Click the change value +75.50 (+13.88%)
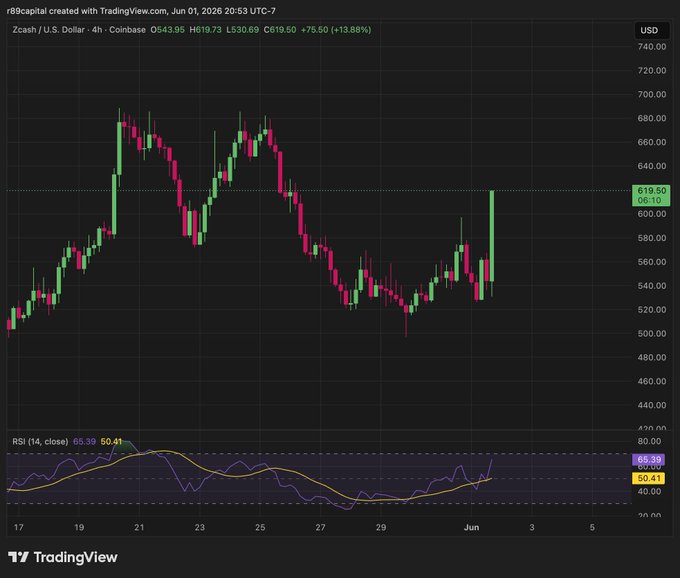 click(336, 30)
